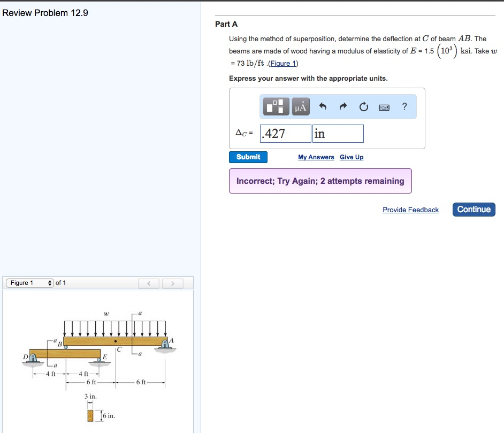Open the Provide Feedback link
504x433 pixels.
(410, 210)
